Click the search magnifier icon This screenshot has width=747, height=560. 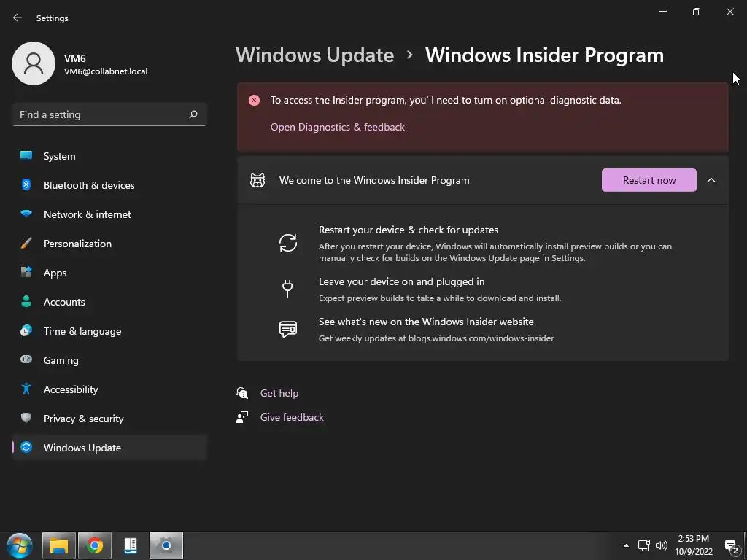pyautogui.click(x=193, y=114)
